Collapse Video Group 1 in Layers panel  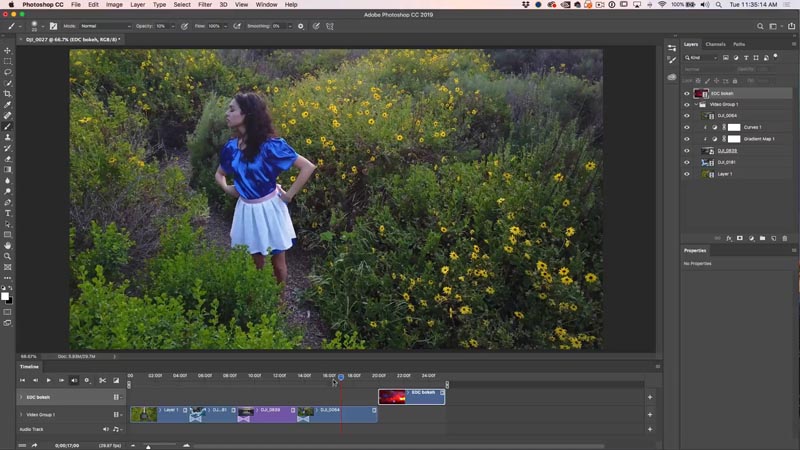tap(696, 104)
